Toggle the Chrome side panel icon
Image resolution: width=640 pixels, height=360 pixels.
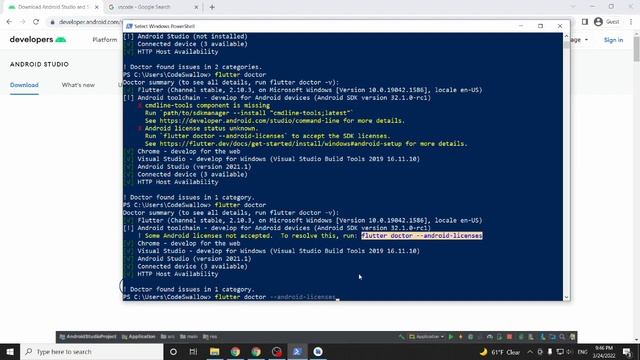pos(584,22)
